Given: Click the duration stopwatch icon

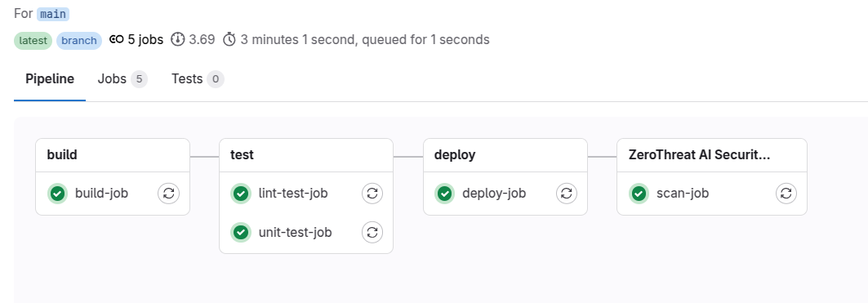Looking at the screenshot, I should [x=229, y=40].
